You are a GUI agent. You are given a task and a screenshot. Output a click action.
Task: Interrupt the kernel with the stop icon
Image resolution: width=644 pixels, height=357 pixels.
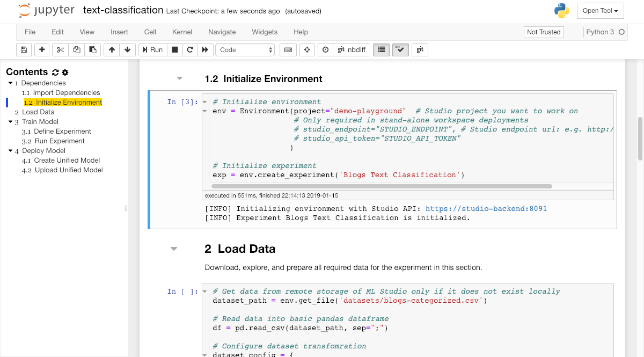[174, 50]
